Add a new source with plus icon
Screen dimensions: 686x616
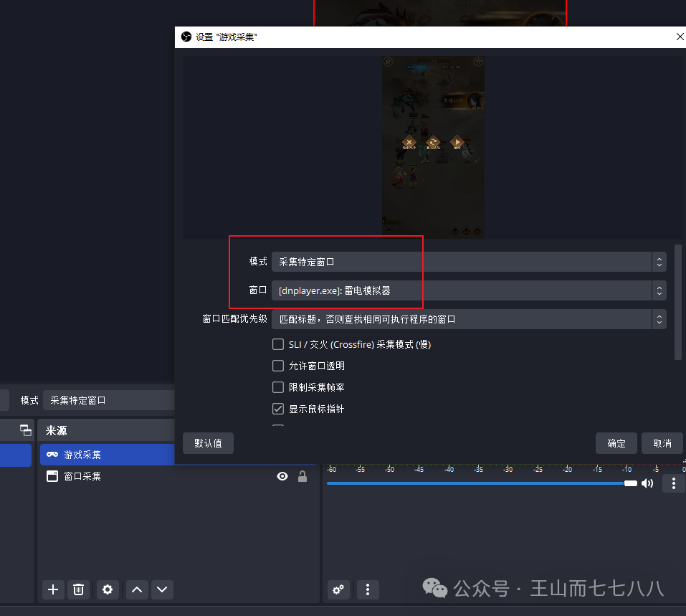pos(53,589)
